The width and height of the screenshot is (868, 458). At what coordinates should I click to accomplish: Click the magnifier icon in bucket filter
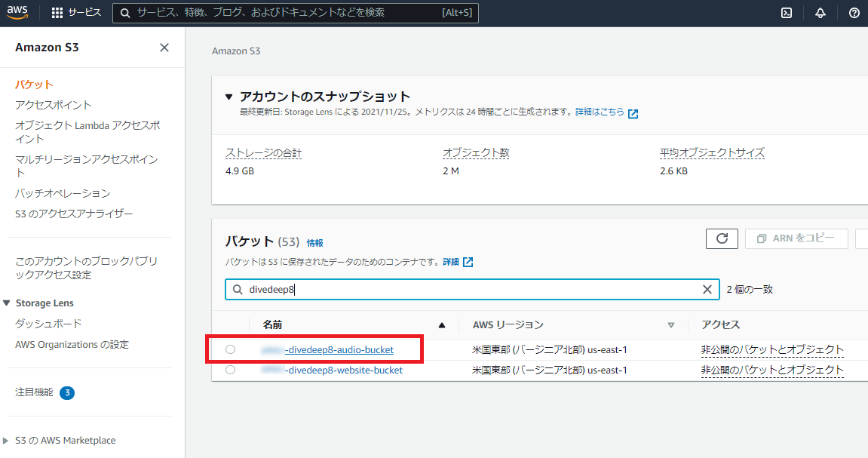[x=238, y=290]
